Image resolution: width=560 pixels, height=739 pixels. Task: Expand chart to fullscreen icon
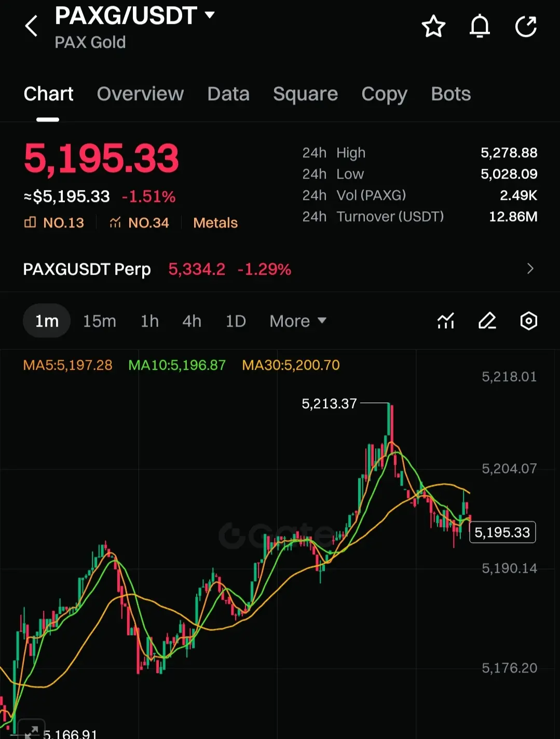point(31,731)
